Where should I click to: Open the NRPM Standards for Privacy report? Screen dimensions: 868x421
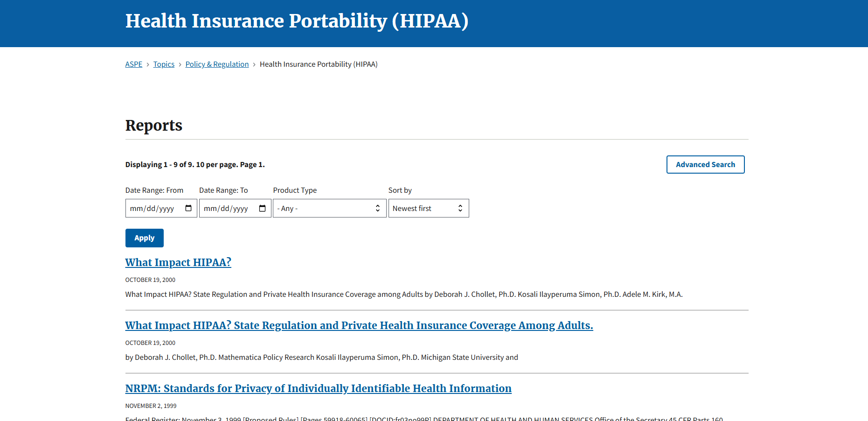pyautogui.click(x=318, y=388)
